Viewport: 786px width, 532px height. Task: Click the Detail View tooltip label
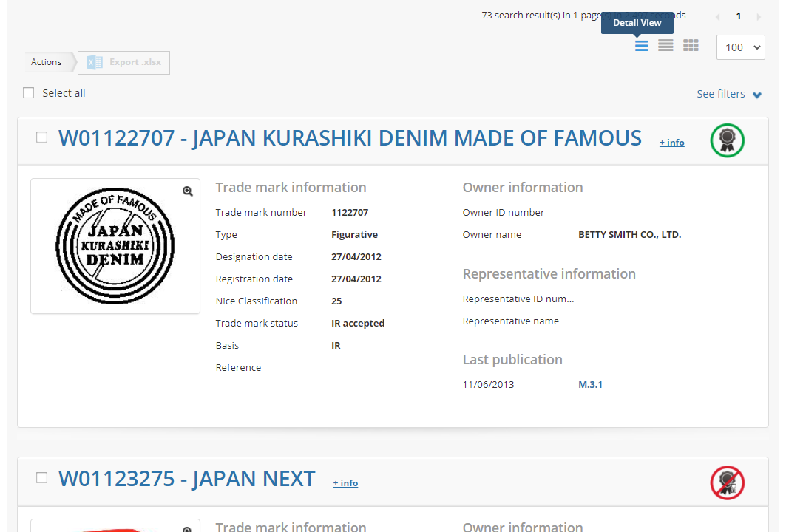pos(637,23)
